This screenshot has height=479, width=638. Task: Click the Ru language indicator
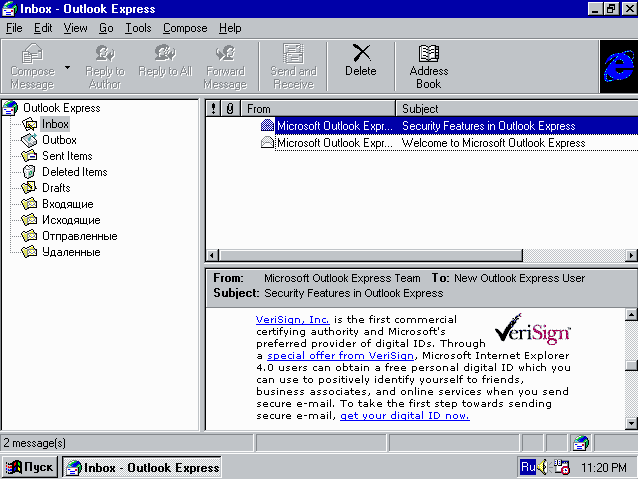(x=528, y=467)
